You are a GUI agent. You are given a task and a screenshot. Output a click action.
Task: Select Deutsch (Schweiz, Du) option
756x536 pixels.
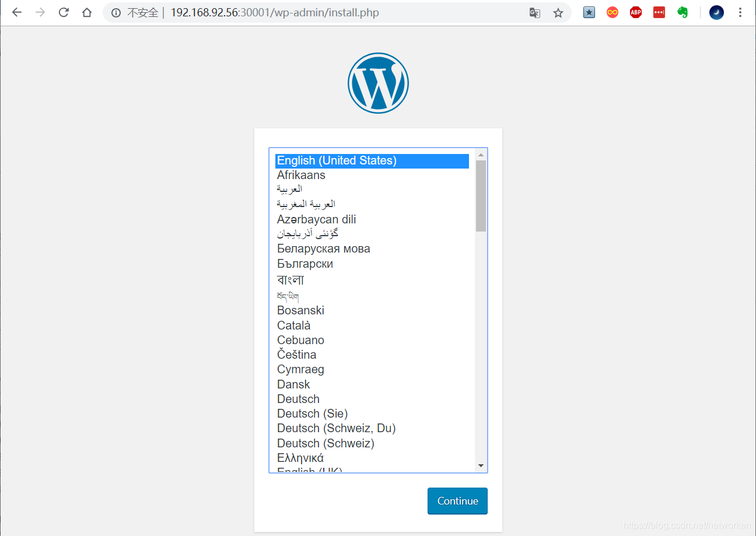[x=372, y=428]
